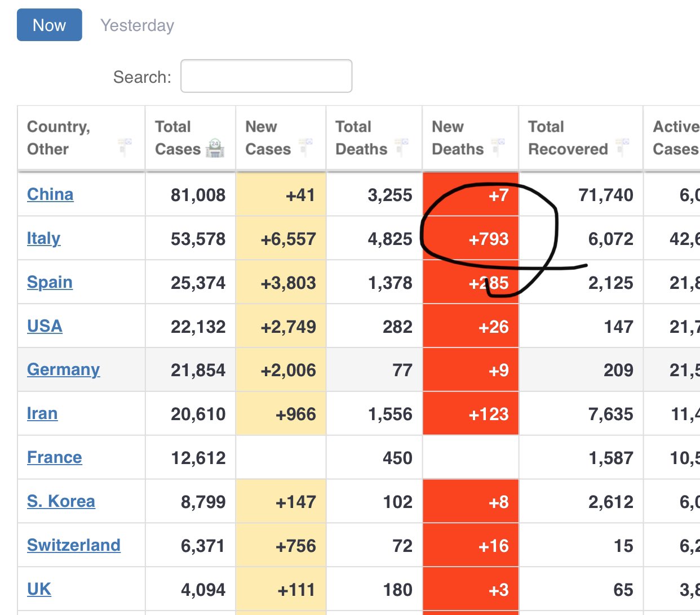
Task: Open the USA country link
Action: coord(45,326)
